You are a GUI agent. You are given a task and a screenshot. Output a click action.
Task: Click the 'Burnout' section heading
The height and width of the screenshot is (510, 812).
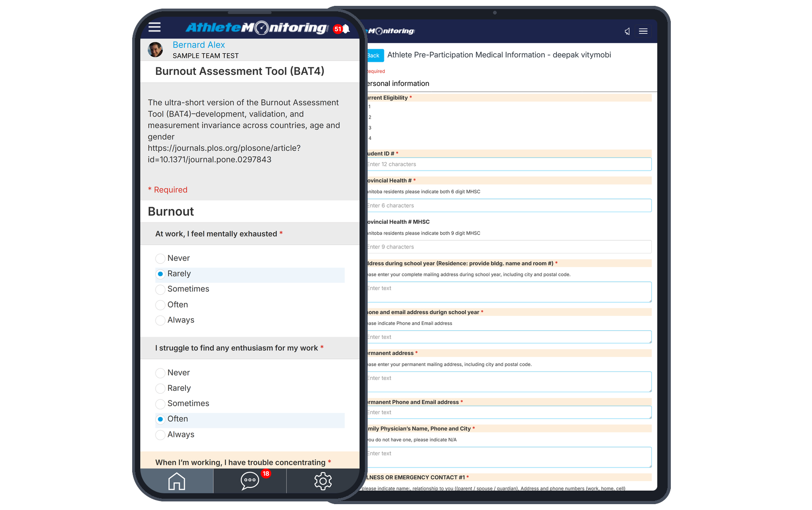171,212
